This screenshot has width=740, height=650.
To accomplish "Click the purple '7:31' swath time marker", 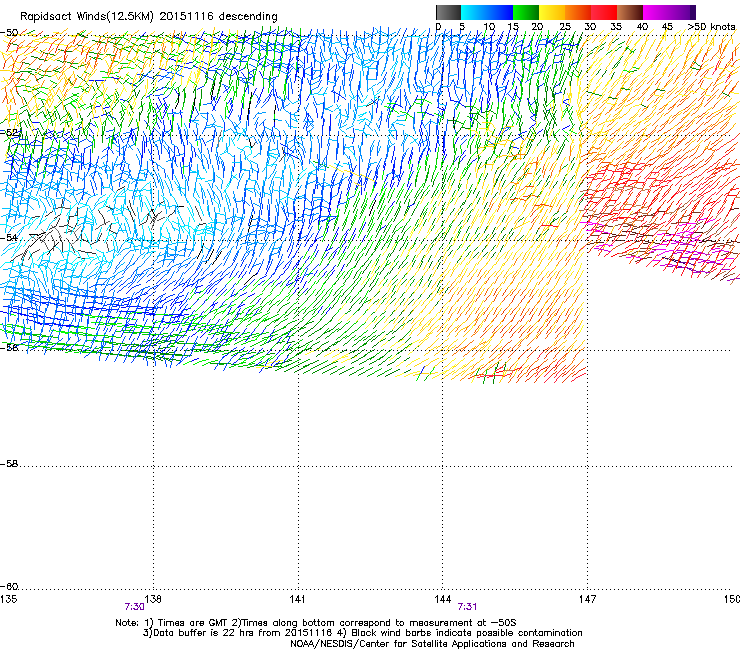I will click(467, 607).
